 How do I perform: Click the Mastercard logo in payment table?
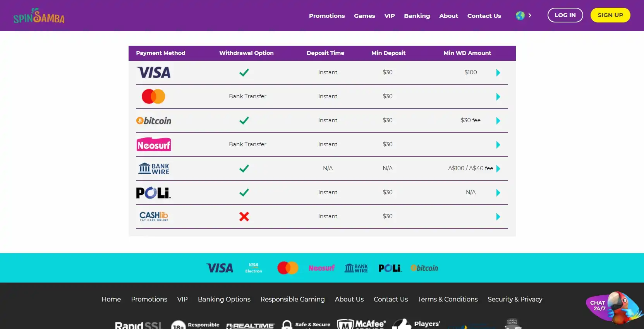(153, 96)
